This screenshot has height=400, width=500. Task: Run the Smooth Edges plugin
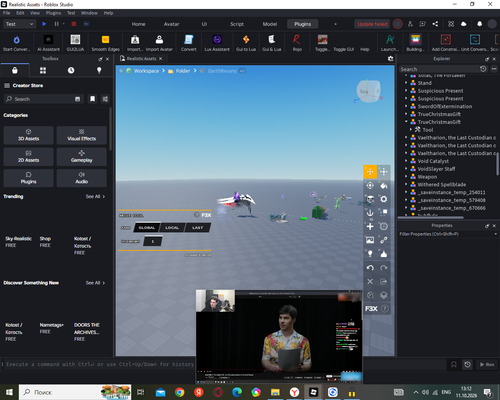[x=105, y=43]
